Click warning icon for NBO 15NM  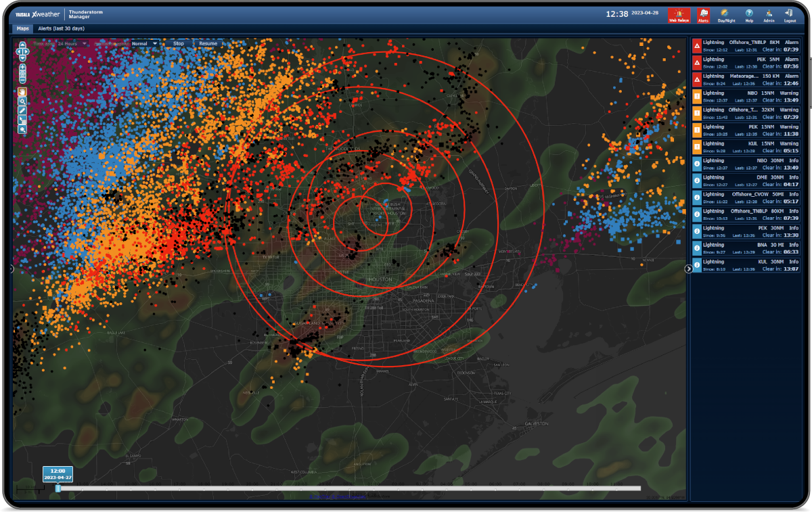[x=696, y=97]
